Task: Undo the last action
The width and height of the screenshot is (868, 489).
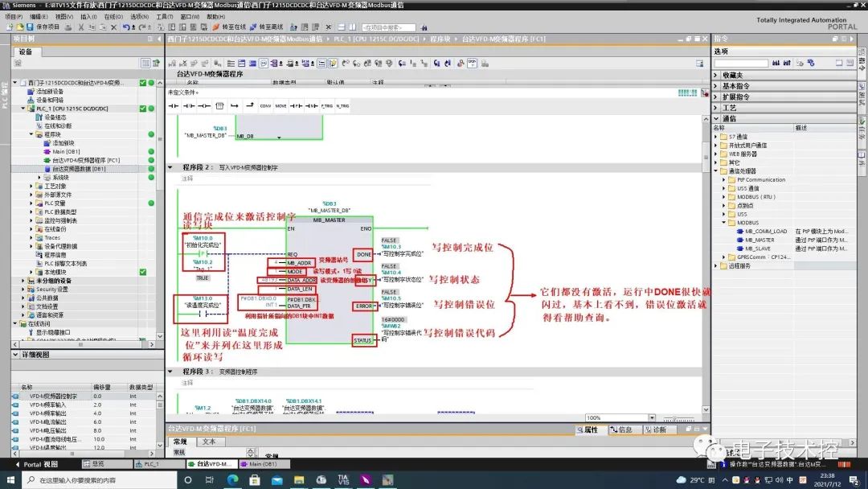Action: pyautogui.click(x=127, y=27)
